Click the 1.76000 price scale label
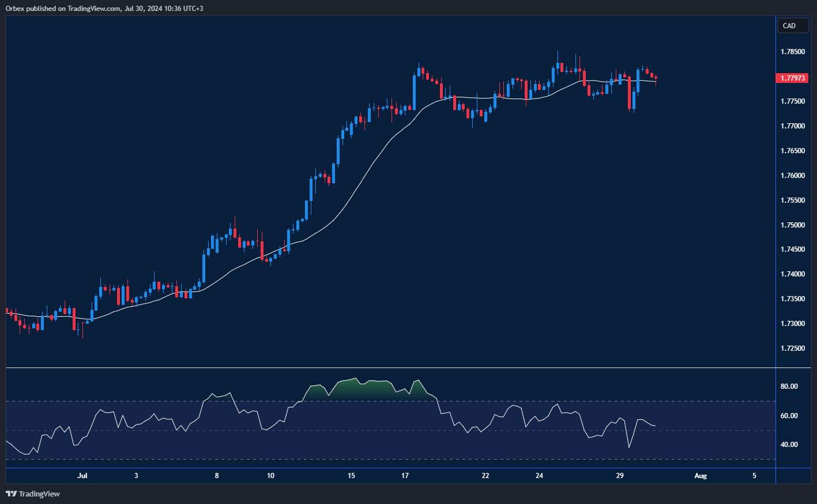 (793, 176)
